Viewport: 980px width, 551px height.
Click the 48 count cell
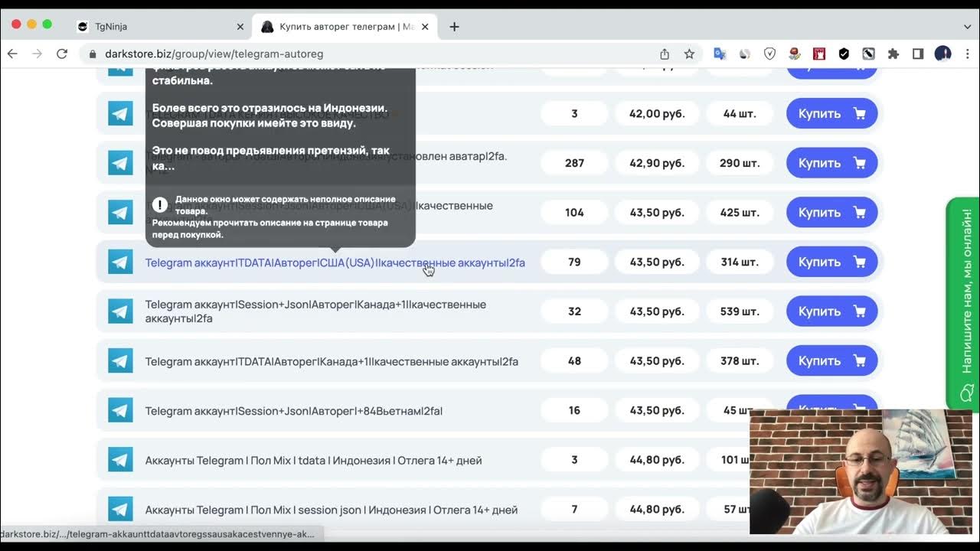click(x=574, y=360)
